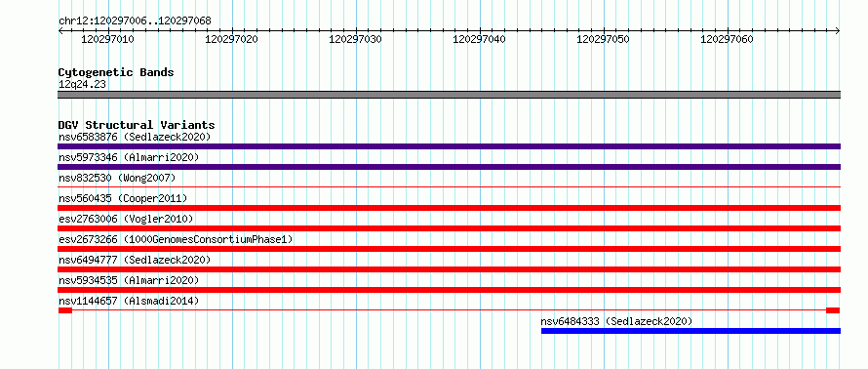Click the left red block of nsv1144657
Viewport: 868px width, 369px height.
(65, 310)
